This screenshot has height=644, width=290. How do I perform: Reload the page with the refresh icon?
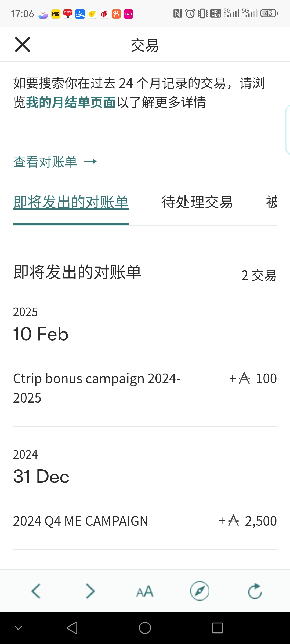255,591
